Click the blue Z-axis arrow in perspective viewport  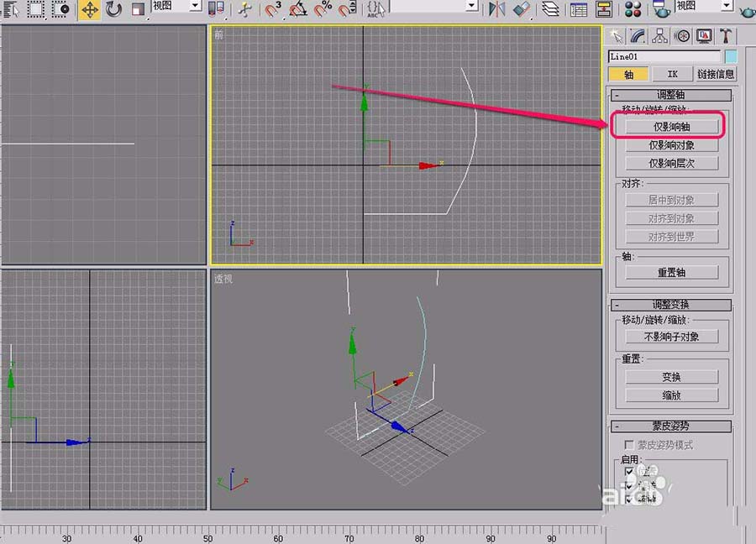[398, 426]
